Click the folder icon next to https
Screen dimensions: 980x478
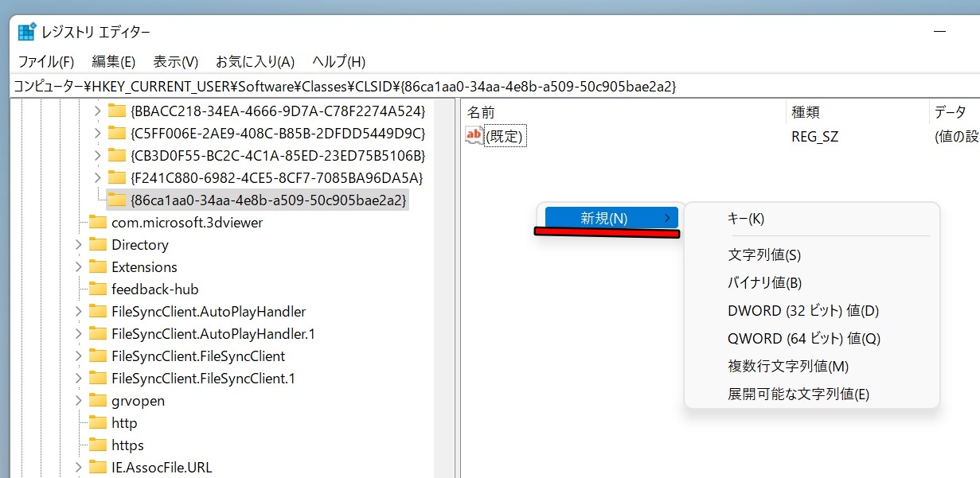tap(98, 445)
